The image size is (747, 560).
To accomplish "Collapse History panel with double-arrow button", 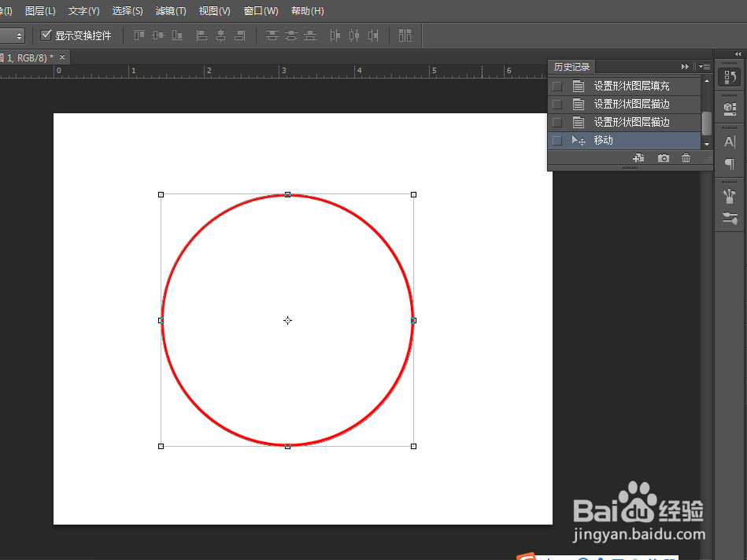I will [685, 67].
